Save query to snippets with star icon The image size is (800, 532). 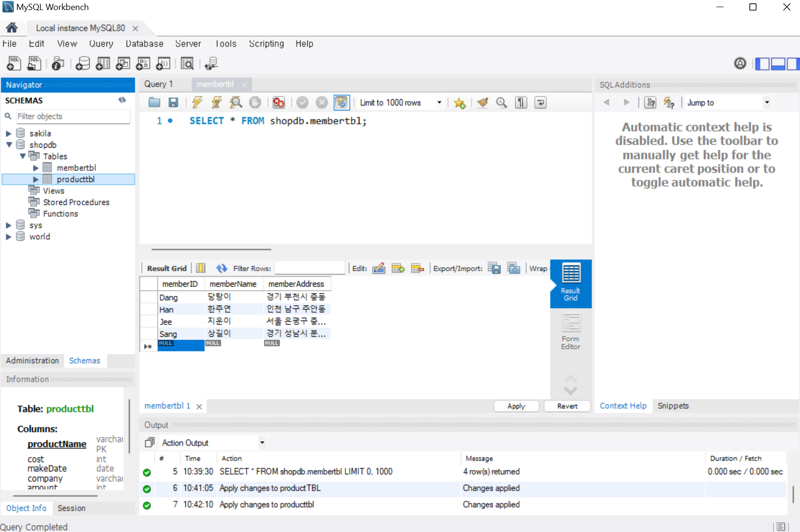pyautogui.click(x=460, y=103)
